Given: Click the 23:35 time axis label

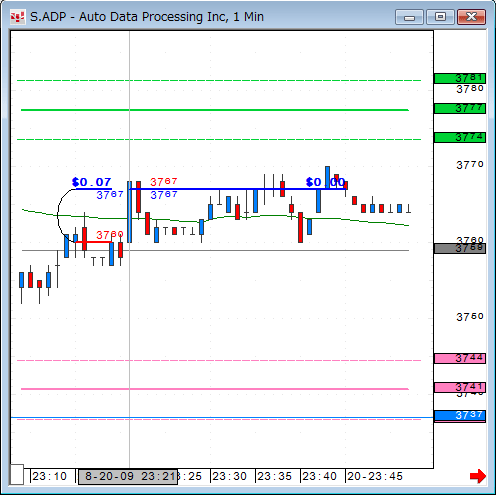Looking at the screenshot, I should [274, 476].
